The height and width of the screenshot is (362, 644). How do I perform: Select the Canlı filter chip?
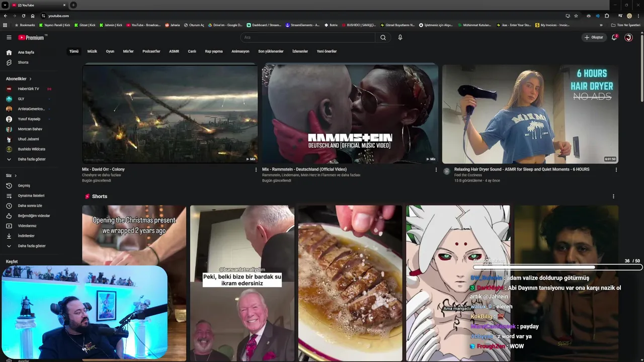(192, 51)
